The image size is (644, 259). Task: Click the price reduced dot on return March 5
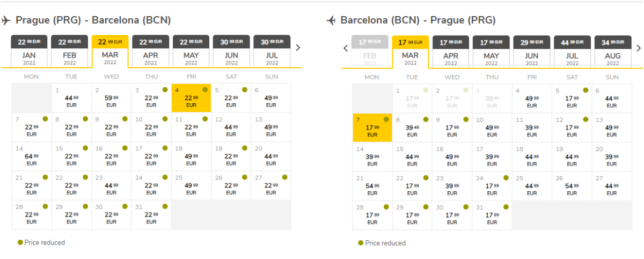coord(586,90)
